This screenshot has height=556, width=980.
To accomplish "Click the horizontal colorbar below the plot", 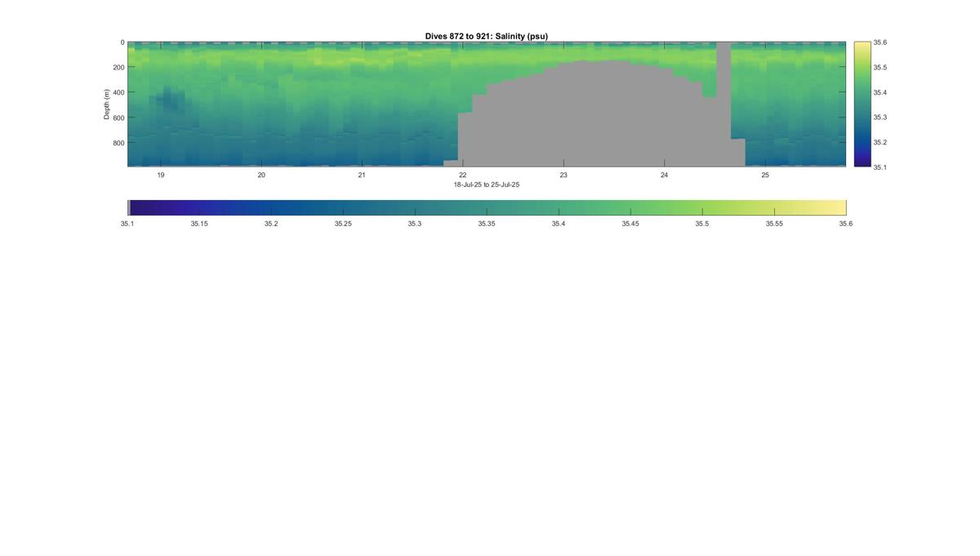I will [487, 207].
